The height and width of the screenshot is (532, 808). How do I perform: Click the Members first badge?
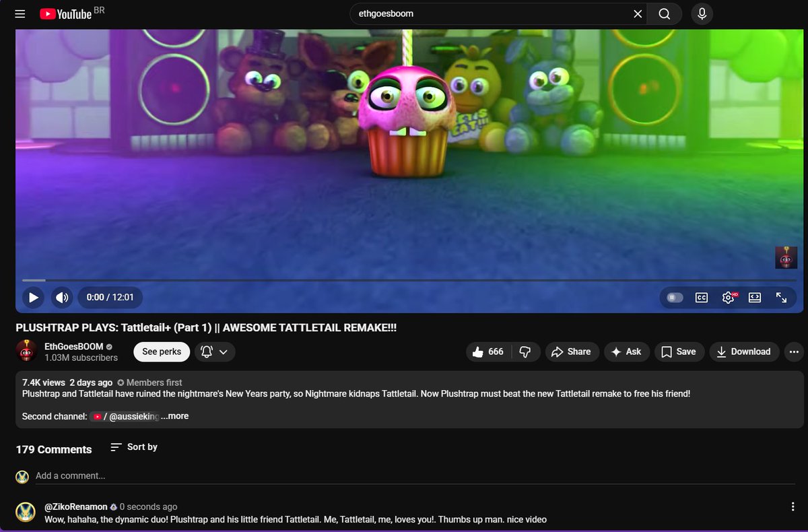tap(149, 383)
